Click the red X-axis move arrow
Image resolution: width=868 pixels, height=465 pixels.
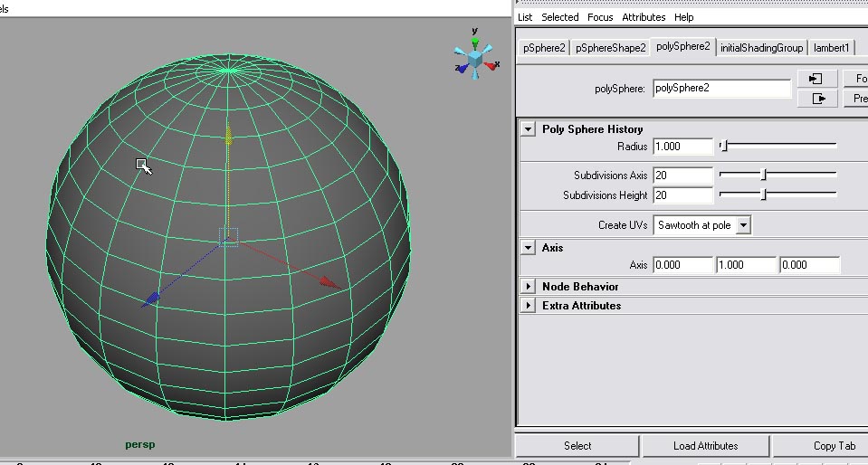(x=330, y=283)
